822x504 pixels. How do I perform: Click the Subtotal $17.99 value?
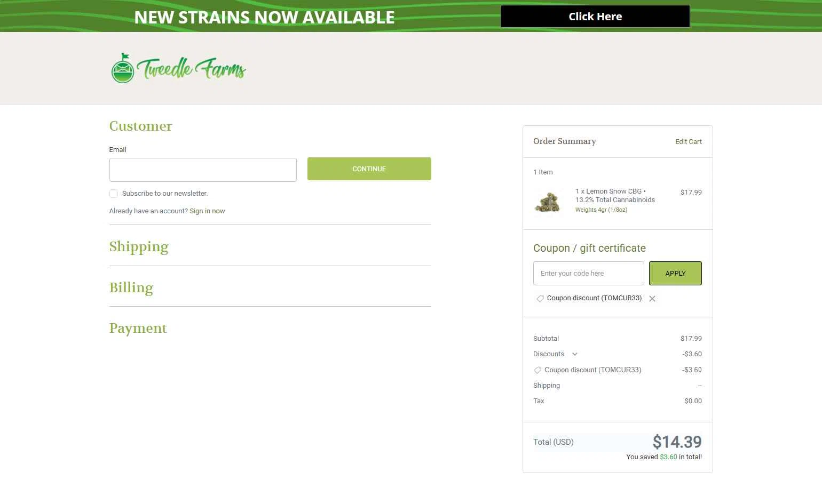(x=691, y=339)
